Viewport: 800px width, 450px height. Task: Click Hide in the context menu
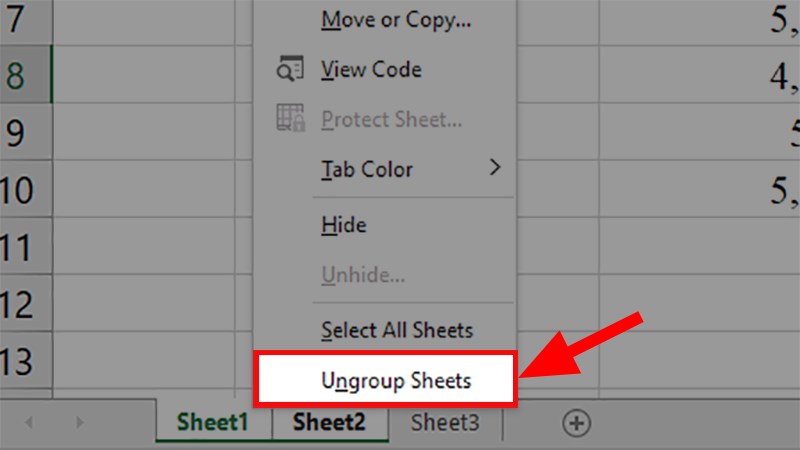point(344,225)
